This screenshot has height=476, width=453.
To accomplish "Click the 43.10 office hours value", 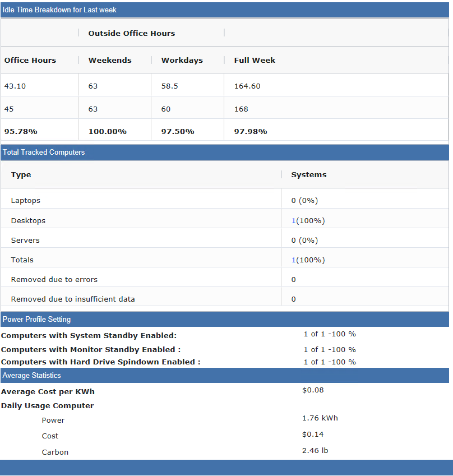I will tap(15, 86).
